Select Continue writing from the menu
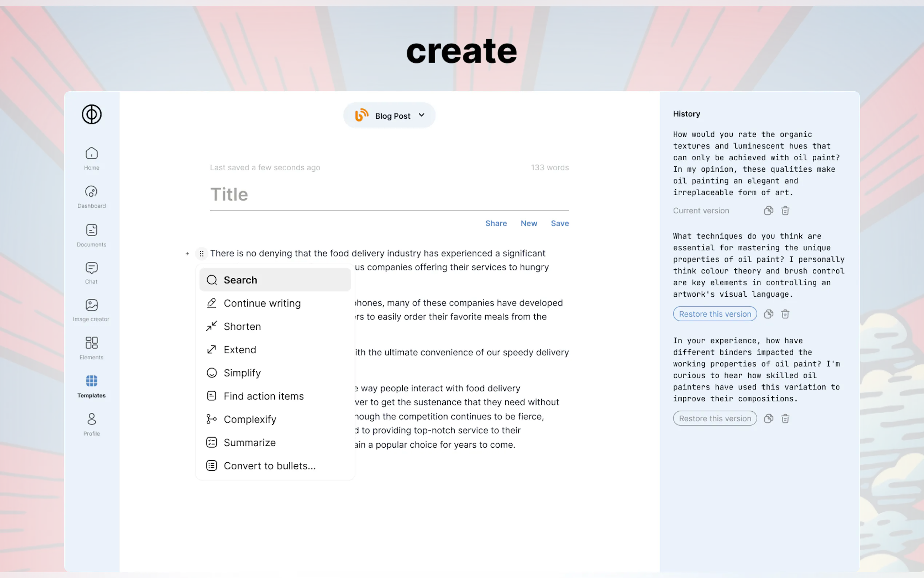This screenshot has width=924, height=578. click(x=262, y=304)
